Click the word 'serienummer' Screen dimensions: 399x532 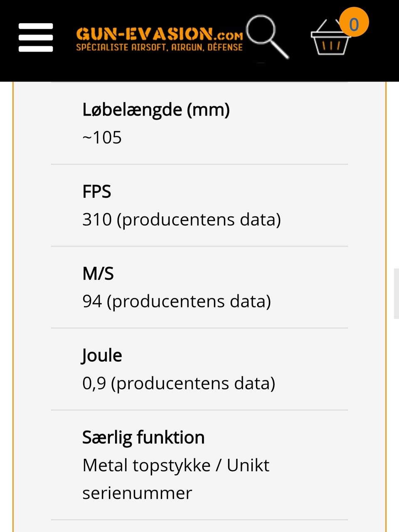pyautogui.click(x=137, y=493)
